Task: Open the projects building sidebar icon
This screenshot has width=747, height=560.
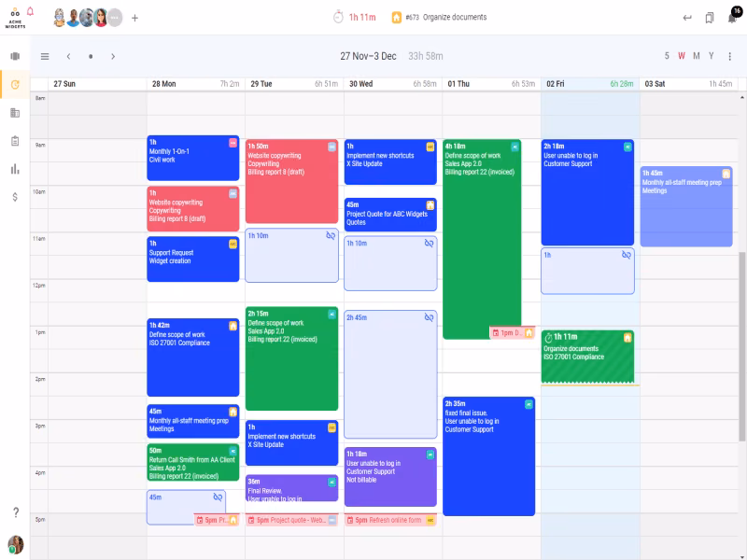Action: pyautogui.click(x=15, y=113)
